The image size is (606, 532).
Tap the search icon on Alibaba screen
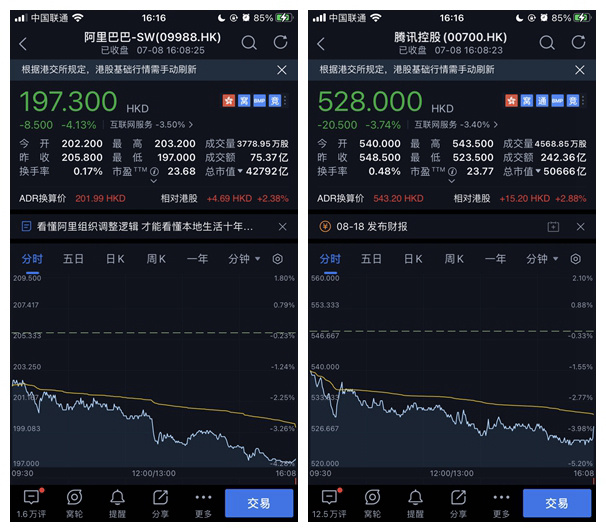tap(249, 43)
